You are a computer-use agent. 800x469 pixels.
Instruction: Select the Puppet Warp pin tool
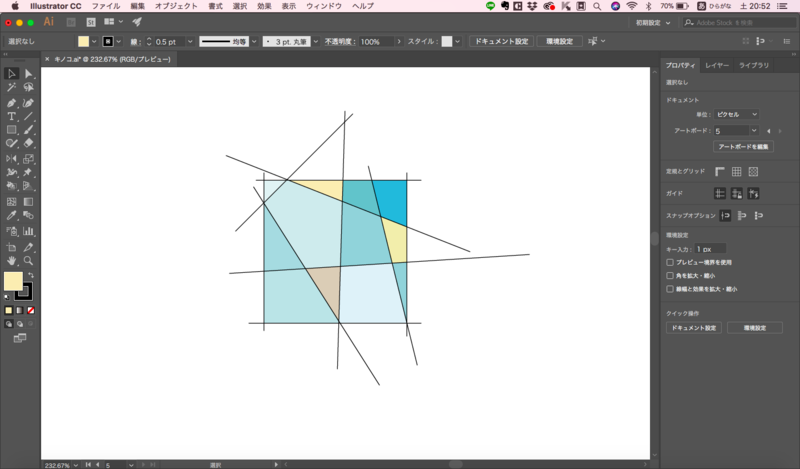28,172
